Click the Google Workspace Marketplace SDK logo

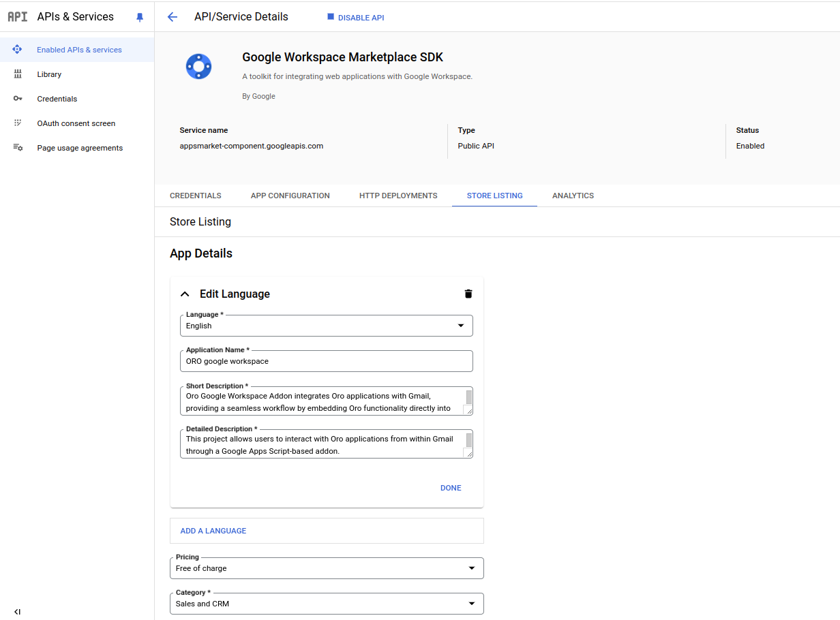[198, 67]
